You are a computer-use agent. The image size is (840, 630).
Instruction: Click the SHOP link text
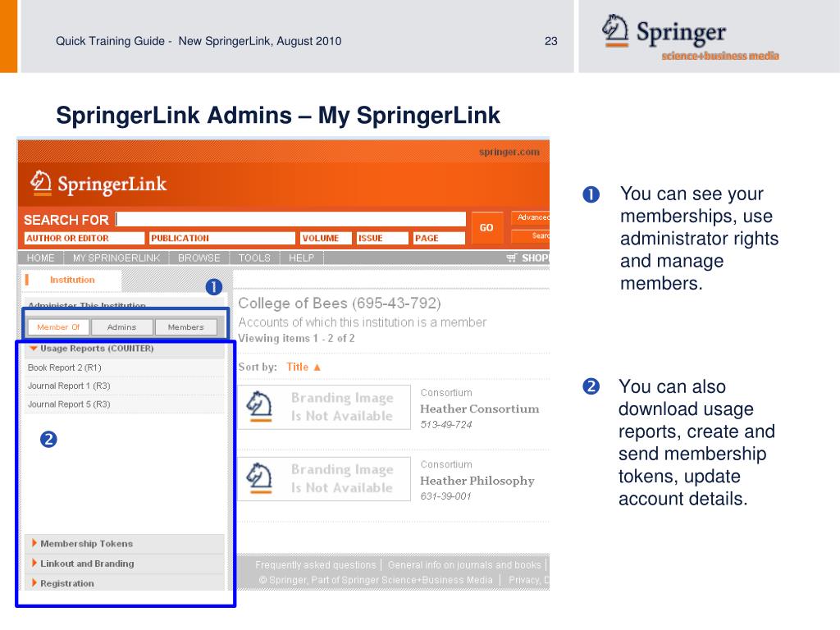(x=535, y=258)
